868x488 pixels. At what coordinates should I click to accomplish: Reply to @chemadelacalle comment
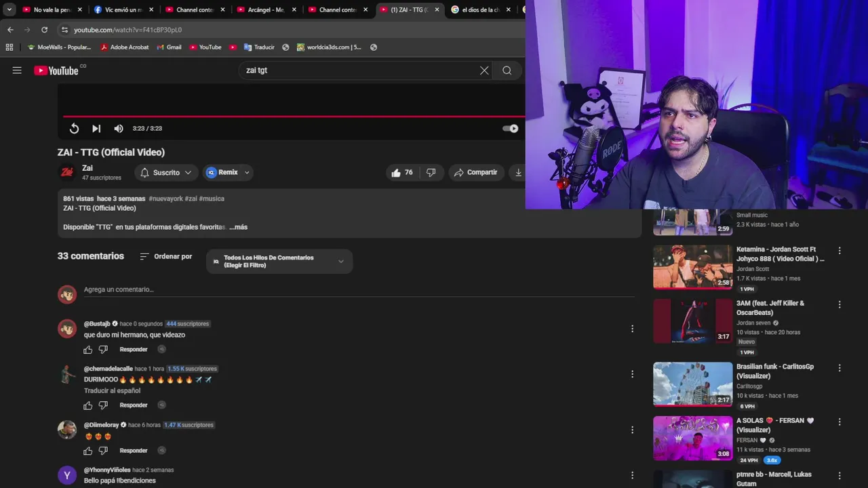tap(134, 405)
